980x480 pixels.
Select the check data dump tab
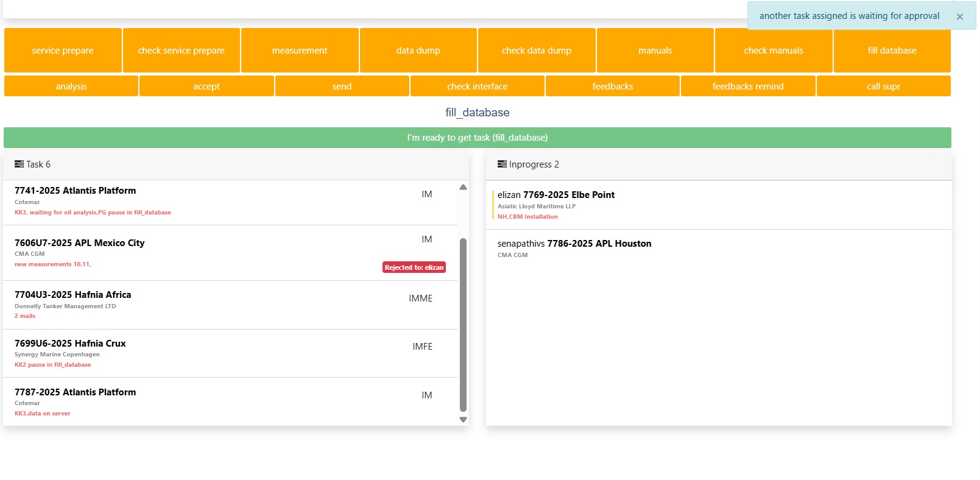pos(536,51)
